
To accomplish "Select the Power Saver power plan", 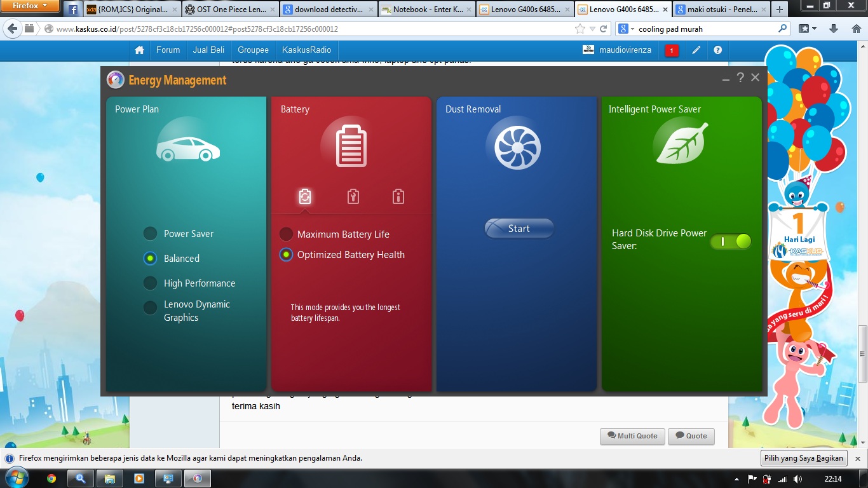I will [179, 233].
